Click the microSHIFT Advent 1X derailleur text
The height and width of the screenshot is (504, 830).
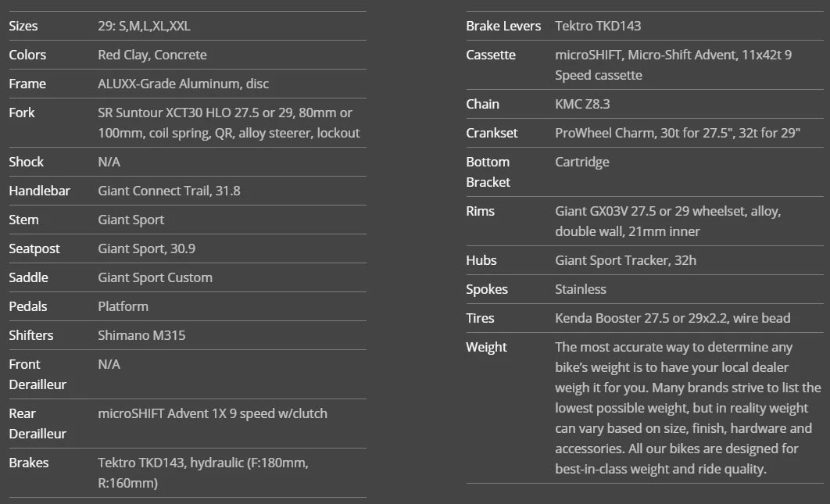coord(213,413)
